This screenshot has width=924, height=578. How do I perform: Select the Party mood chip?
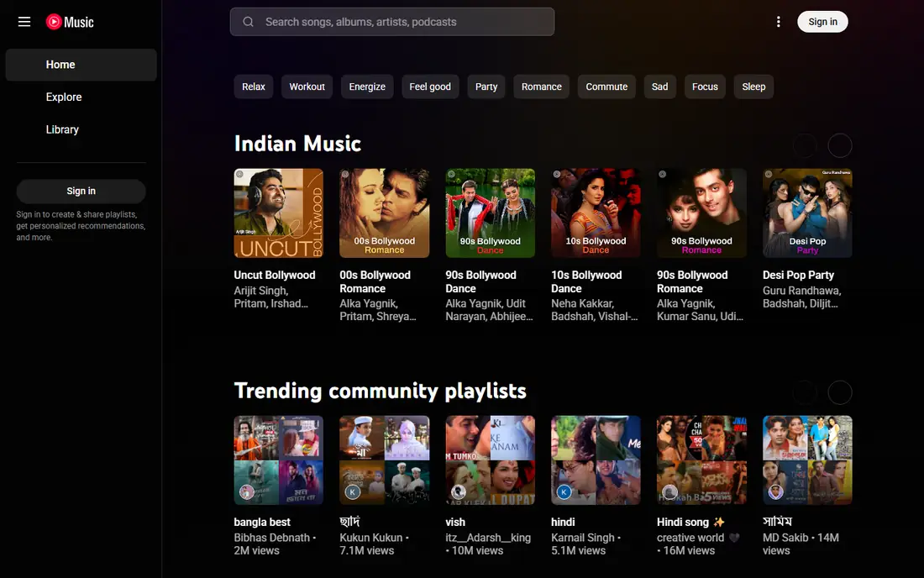pos(486,87)
